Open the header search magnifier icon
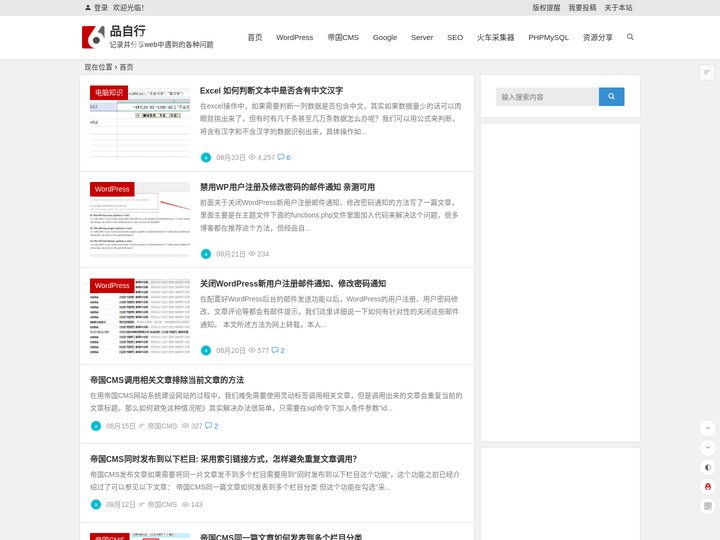Screen dimensions: 720x540 630,37
